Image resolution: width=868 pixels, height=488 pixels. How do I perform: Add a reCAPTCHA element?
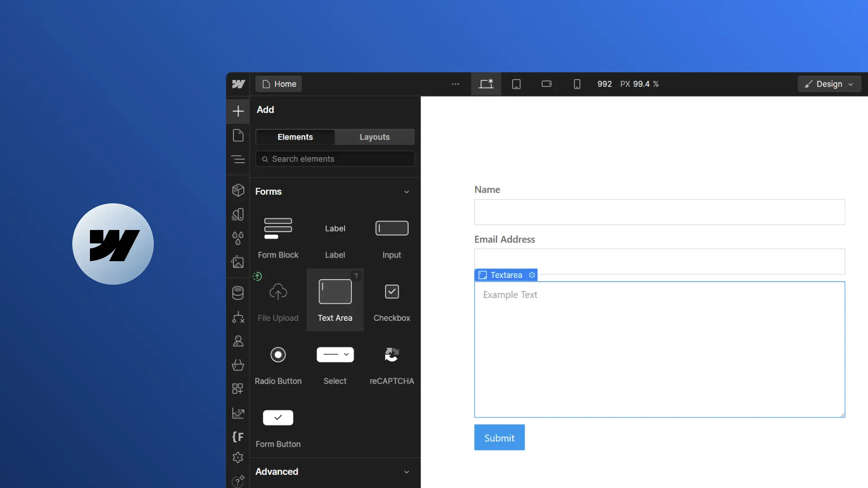pos(392,363)
